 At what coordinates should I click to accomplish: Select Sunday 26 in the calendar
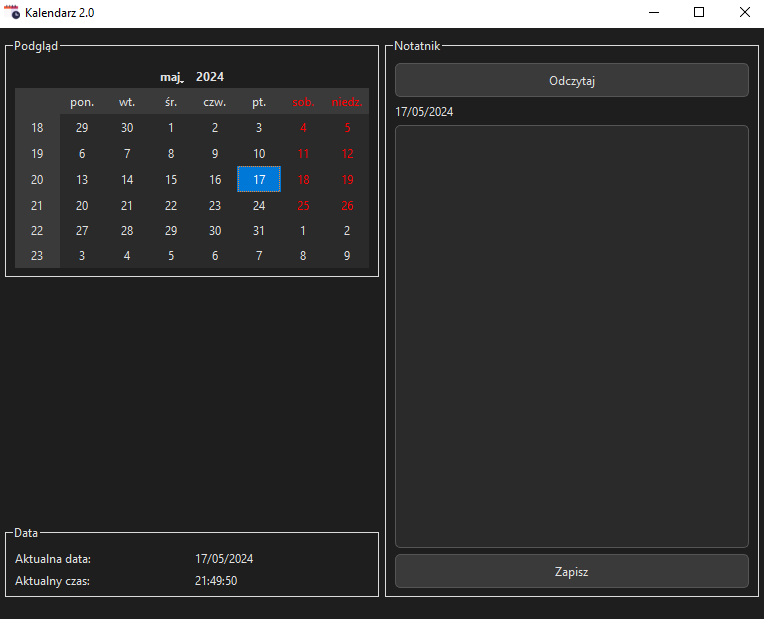point(347,206)
